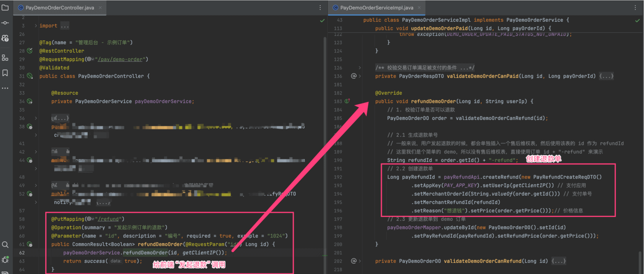Select the PayDemoOrderServiceImpl.java tab
Screen dimensions: 644x274
tap(376, 8)
